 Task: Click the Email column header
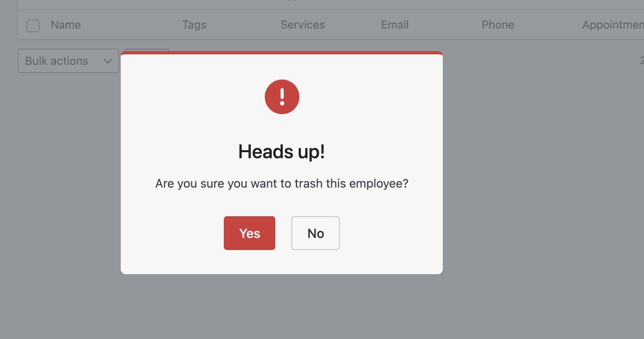[x=394, y=25]
